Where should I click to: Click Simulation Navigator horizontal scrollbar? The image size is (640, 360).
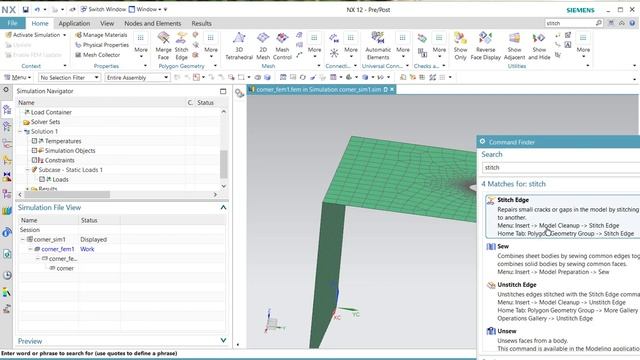click(67, 195)
